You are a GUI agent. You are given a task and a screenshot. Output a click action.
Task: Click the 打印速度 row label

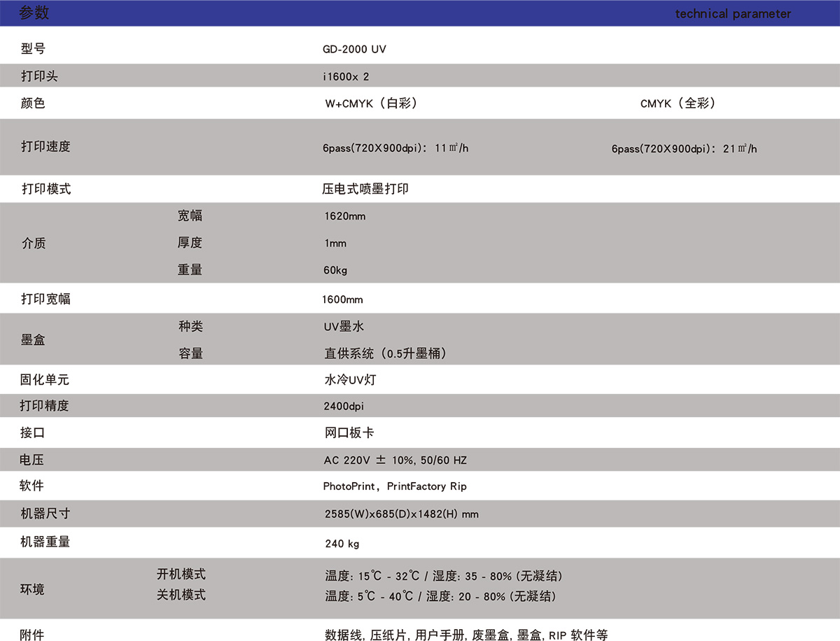(45, 146)
